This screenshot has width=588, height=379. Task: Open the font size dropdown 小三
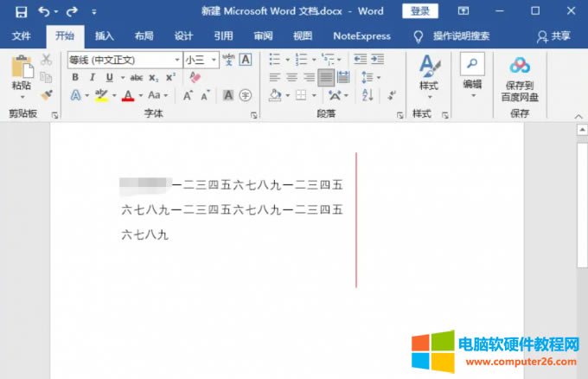pyautogui.click(x=213, y=60)
